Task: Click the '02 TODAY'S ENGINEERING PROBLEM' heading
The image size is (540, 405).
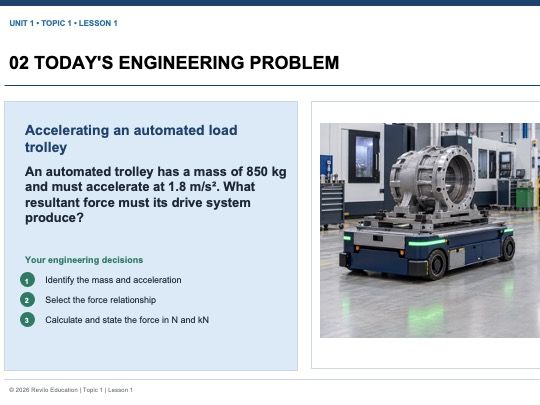Action: [174, 63]
